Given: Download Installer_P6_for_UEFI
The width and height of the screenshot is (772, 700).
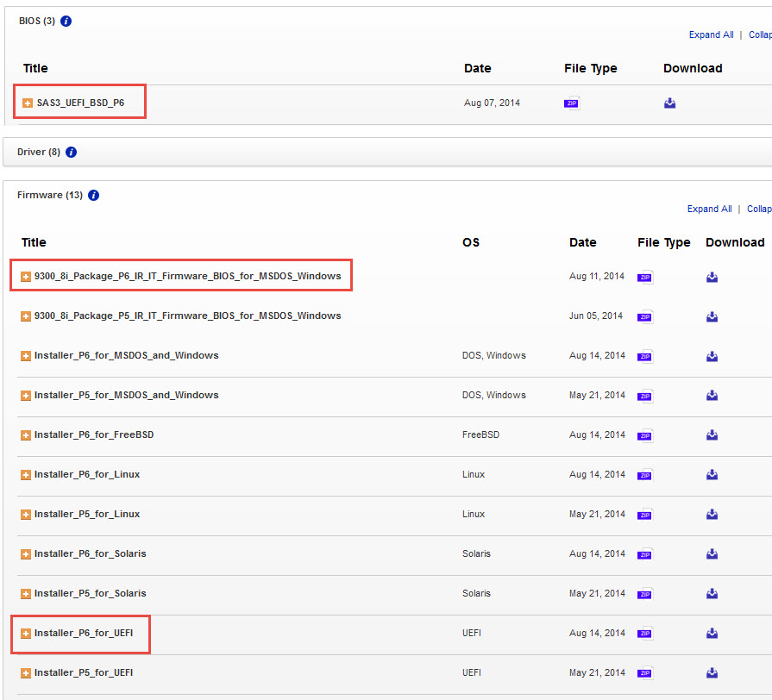Looking at the screenshot, I should tap(712, 633).
